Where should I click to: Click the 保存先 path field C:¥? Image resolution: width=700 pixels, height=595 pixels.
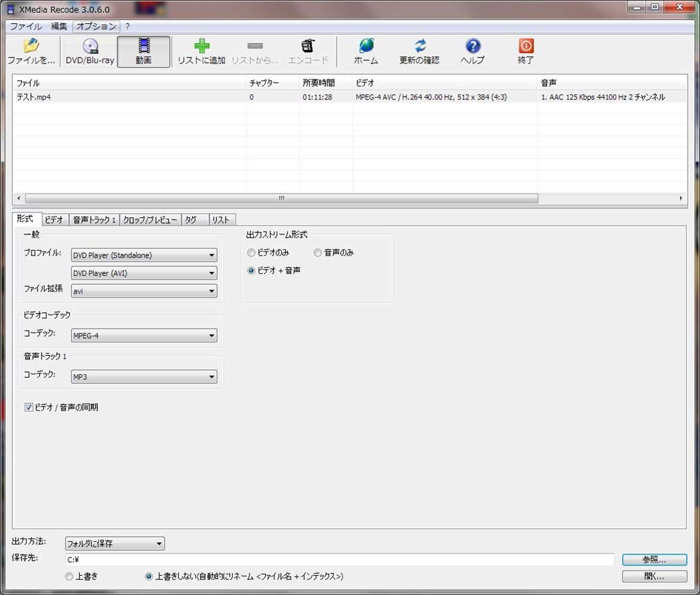340,559
